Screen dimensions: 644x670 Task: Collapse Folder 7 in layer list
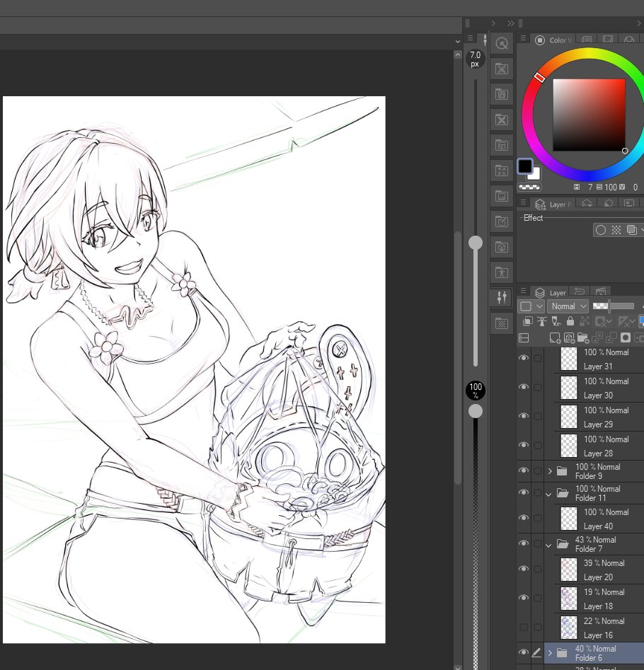(548, 545)
